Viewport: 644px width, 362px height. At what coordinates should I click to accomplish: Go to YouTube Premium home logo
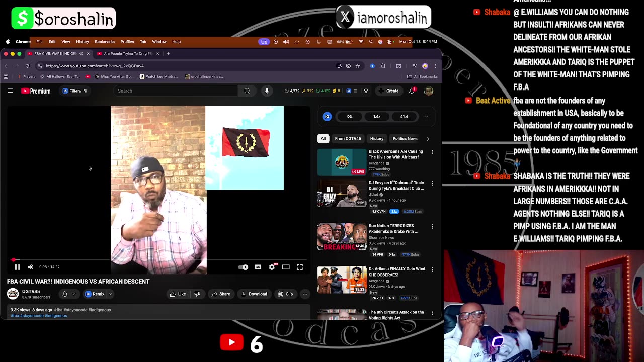[36, 91]
